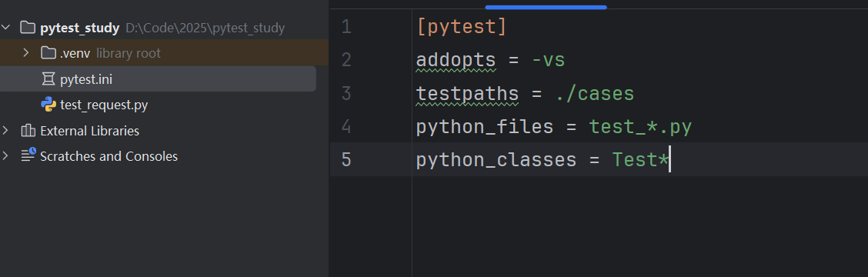Click the External Libraries icon

click(28, 131)
